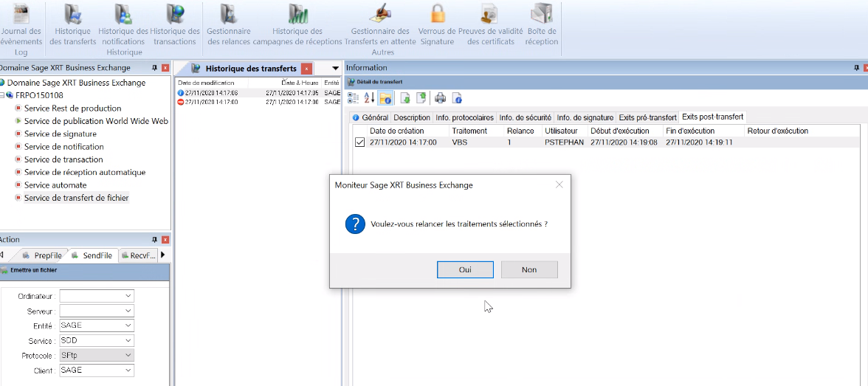Viewport: 868px width, 386px height.
Task: Uncheck the VBS treatment row checkbox
Action: 360,142
